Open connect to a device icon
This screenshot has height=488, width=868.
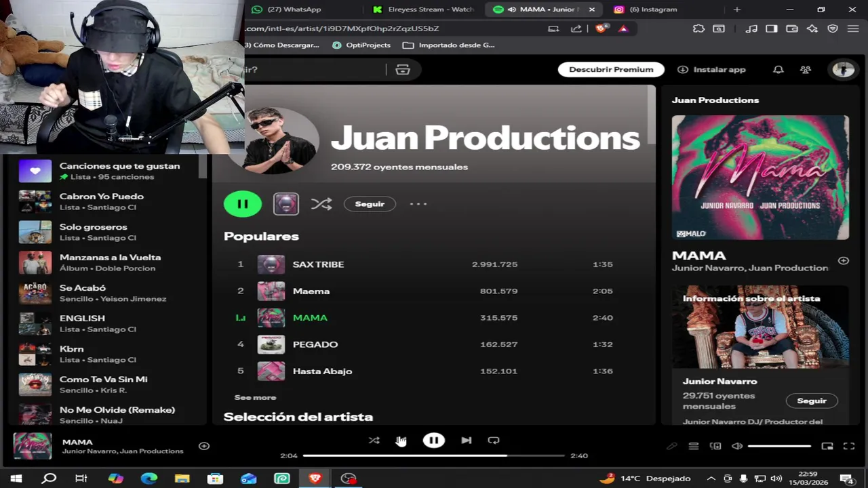point(715,446)
